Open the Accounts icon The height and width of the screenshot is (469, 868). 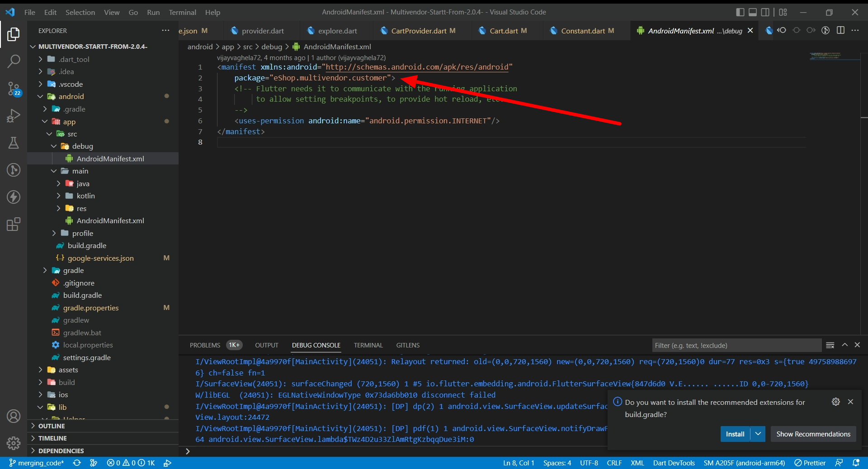tap(14, 416)
